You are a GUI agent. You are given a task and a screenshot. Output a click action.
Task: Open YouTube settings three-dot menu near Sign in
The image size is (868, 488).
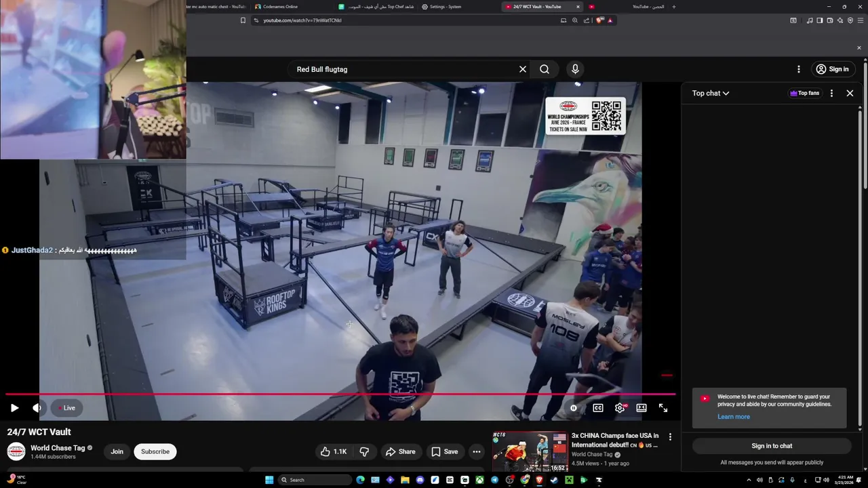coord(799,69)
